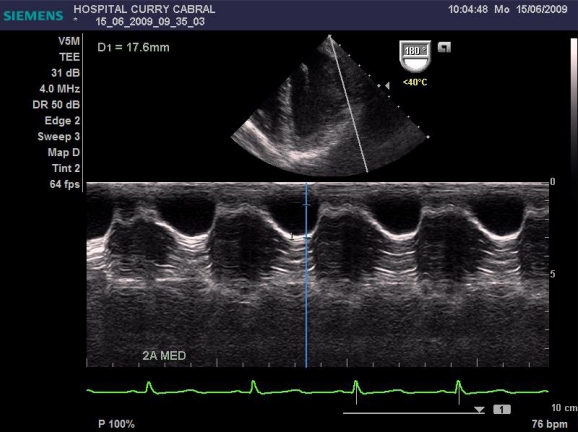The width and height of the screenshot is (578, 432).
Task: Click the Siemens logo
Action: pyautogui.click(x=33, y=16)
